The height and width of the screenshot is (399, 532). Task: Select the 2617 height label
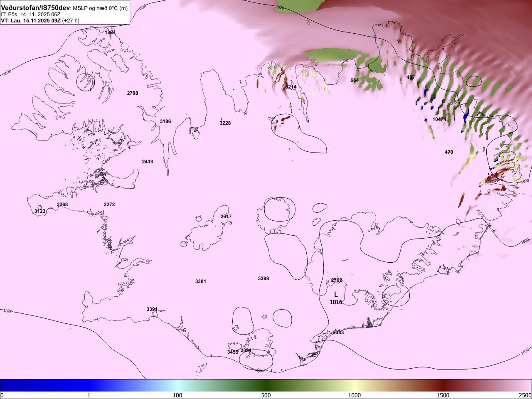point(226,217)
